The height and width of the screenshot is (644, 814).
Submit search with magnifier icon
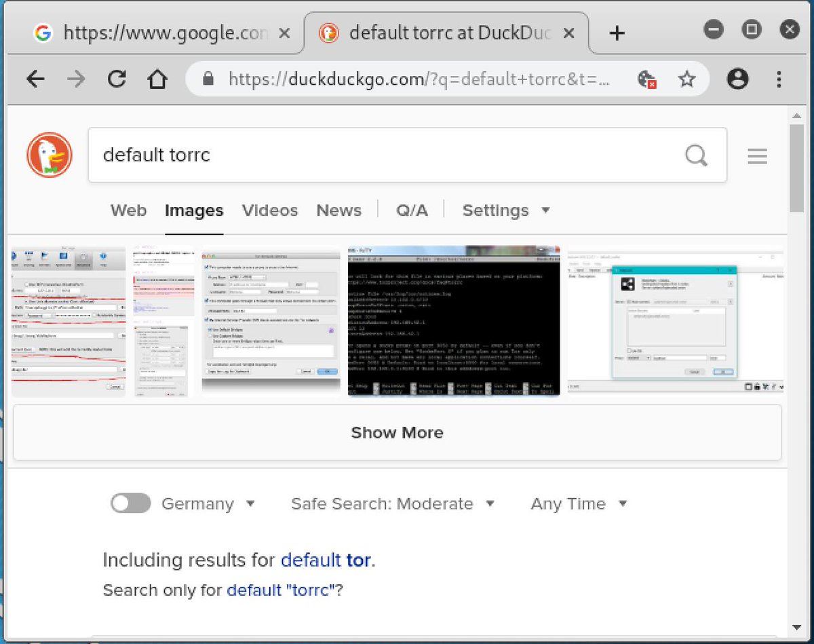click(x=696, y=155)
